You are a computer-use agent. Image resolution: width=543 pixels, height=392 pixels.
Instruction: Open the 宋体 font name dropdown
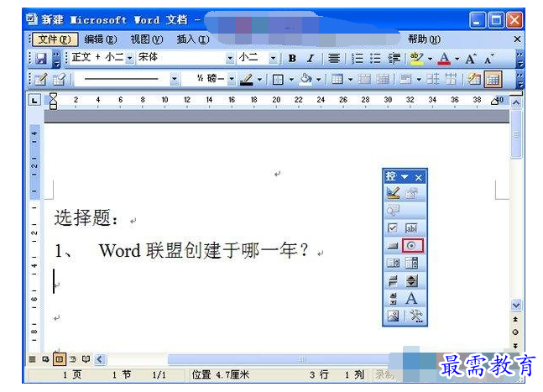(230, 58)
